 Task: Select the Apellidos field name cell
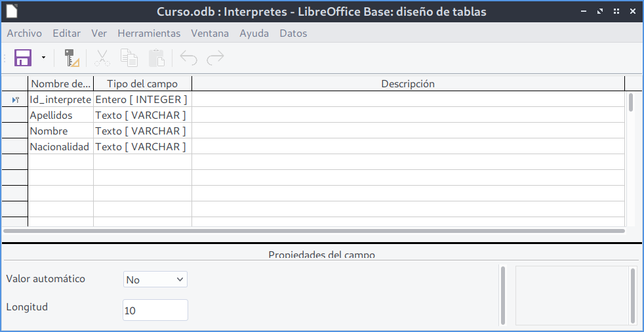click(x=60, y=115)
